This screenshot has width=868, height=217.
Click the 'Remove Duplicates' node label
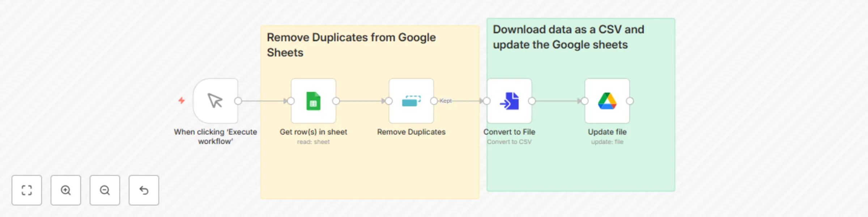(411, 132)
